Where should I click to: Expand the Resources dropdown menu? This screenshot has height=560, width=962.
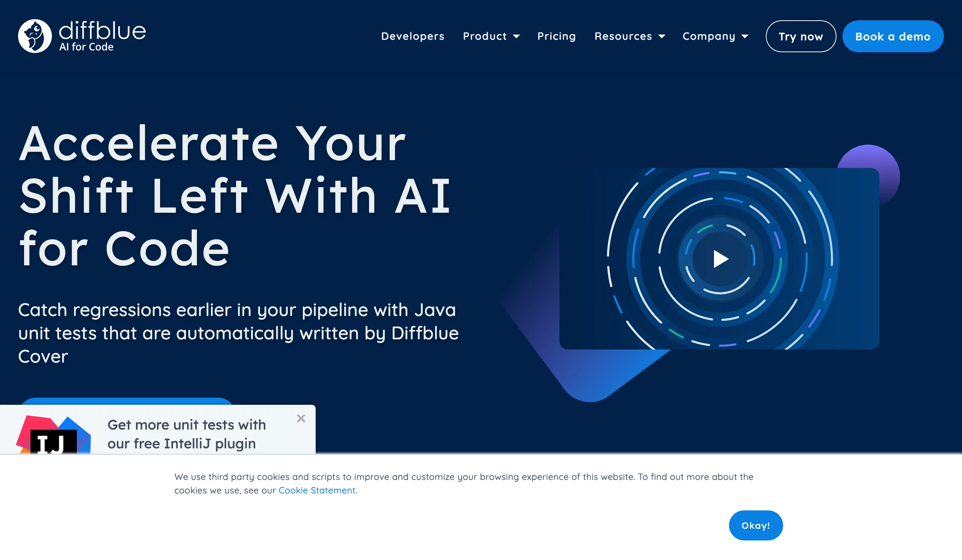629,36
